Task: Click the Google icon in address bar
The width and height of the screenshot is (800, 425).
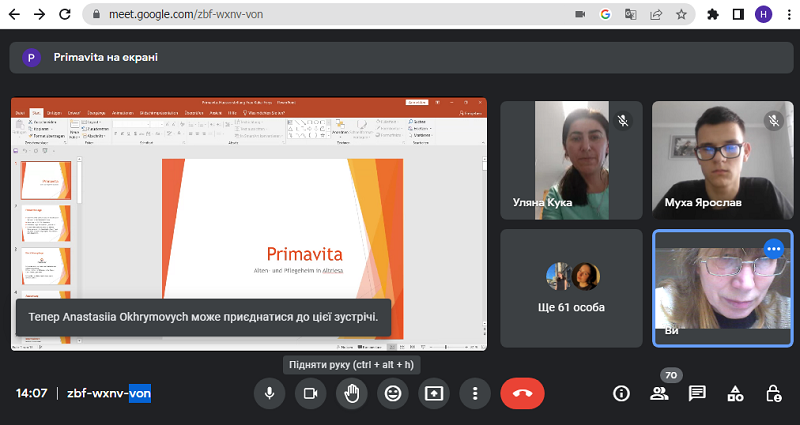Action: pyautogui.click(x=605, y=14)
